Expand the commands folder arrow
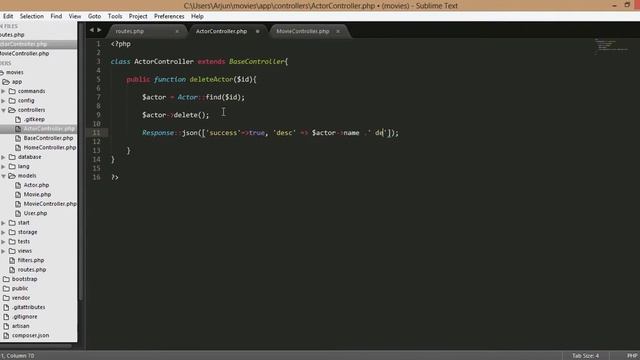 3,91
